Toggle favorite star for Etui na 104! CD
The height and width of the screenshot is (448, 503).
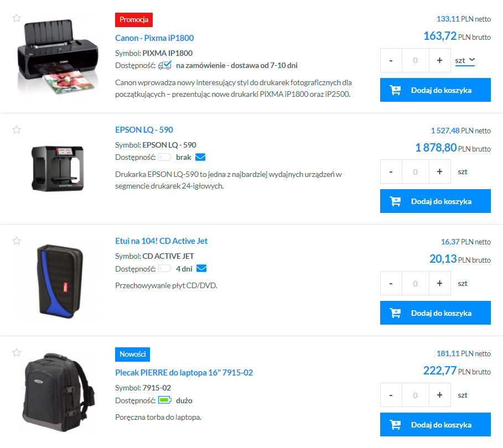[x=17, y=241]
